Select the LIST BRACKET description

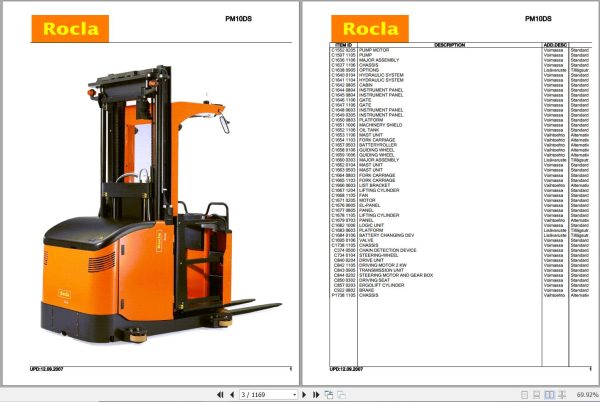pos(375,185)
